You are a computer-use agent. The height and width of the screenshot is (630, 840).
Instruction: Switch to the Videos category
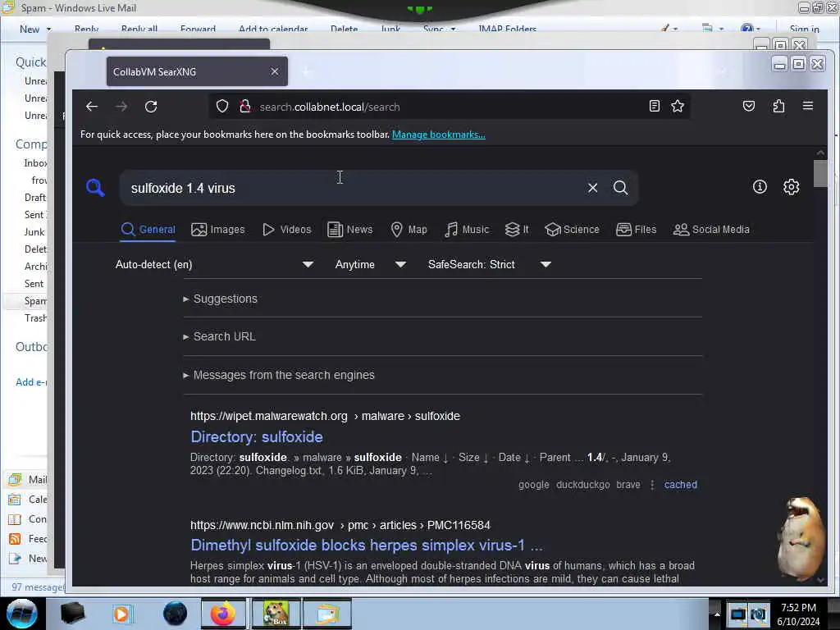click(287, 230)
